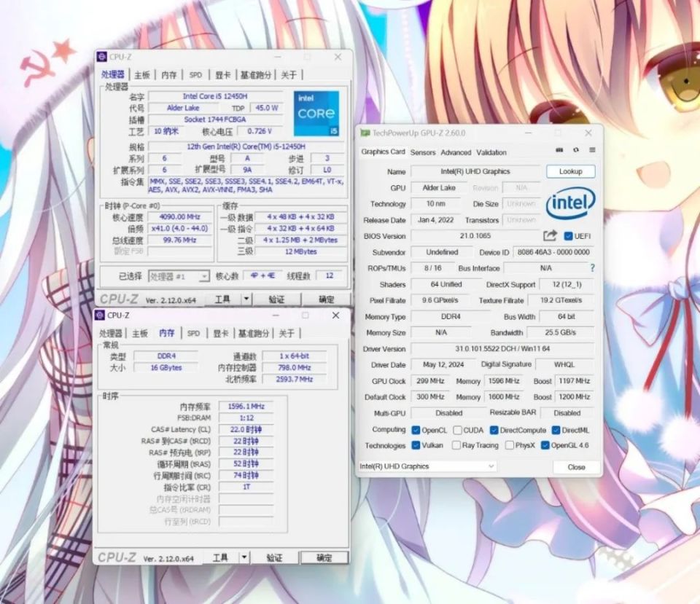Toggle the UEFI checkbox in GPU-Z

[x=568, y=236]
